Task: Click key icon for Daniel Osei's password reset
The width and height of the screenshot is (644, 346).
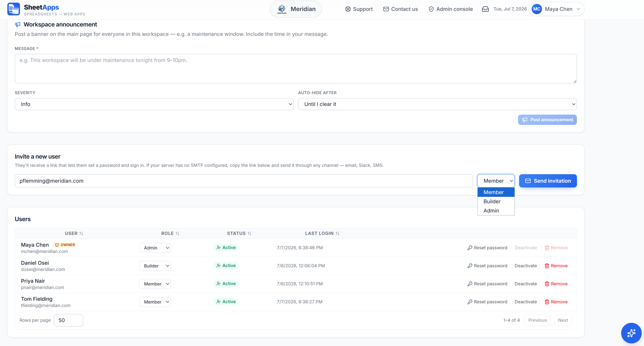Action: click(470, 266)
